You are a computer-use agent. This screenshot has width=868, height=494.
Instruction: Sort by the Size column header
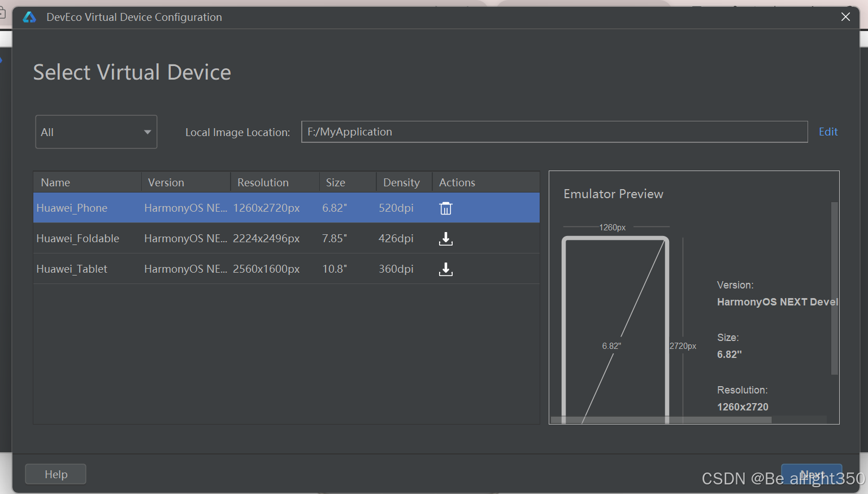coord(348,182)
